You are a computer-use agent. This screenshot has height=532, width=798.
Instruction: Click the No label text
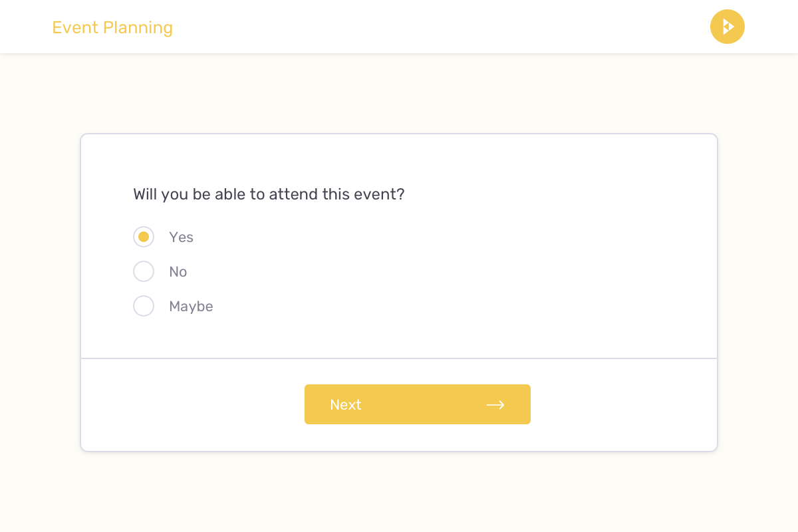pos(178,271)
